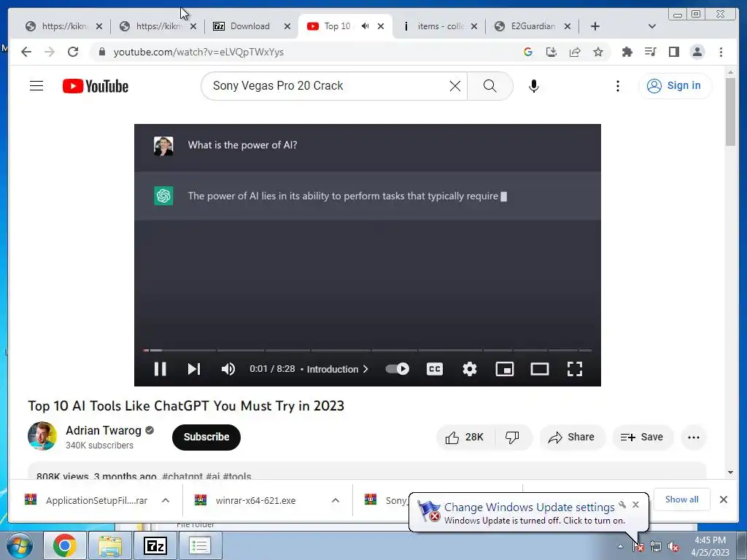Install app via address bar icon

[551, 52]
